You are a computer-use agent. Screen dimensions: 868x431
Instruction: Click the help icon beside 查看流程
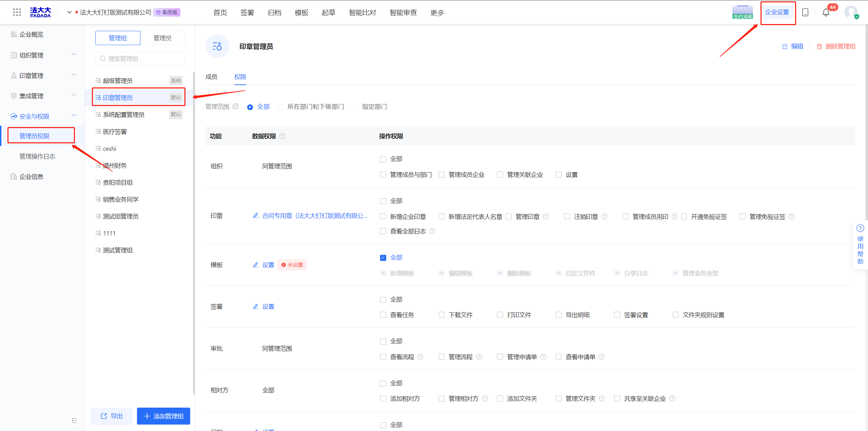(x=420, y=357)
